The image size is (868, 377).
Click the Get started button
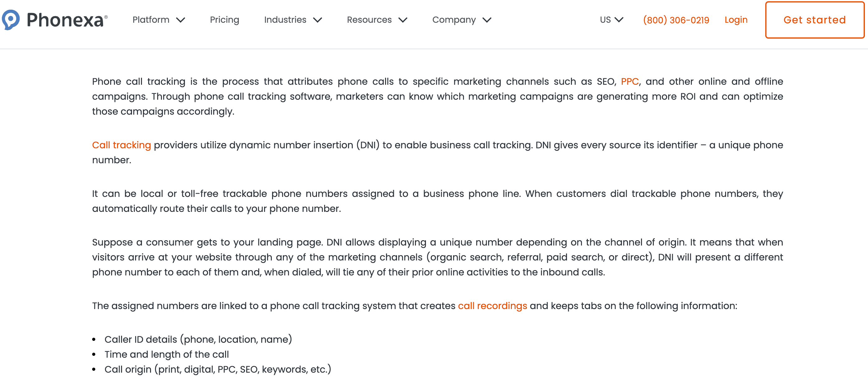814,20
